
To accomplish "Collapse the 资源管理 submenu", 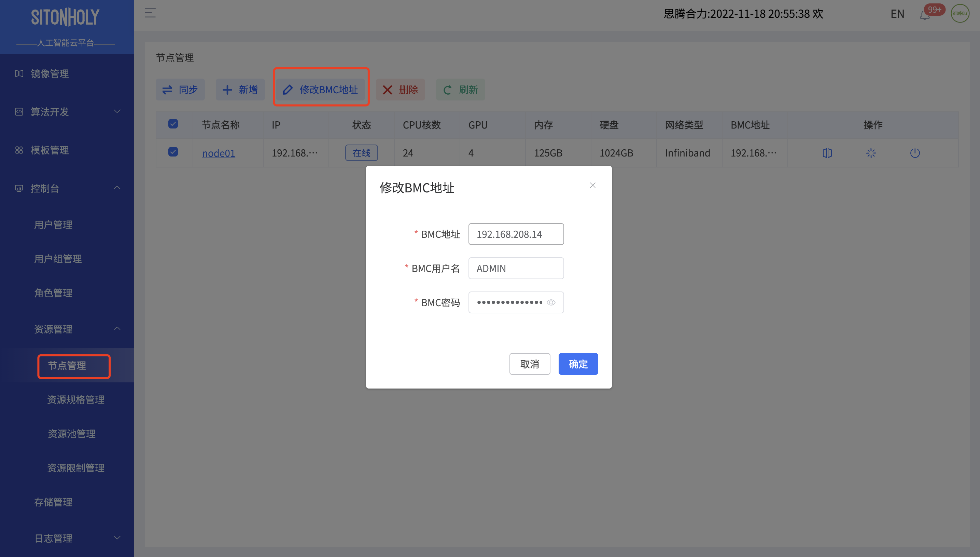I will click(x=67, y=329).
